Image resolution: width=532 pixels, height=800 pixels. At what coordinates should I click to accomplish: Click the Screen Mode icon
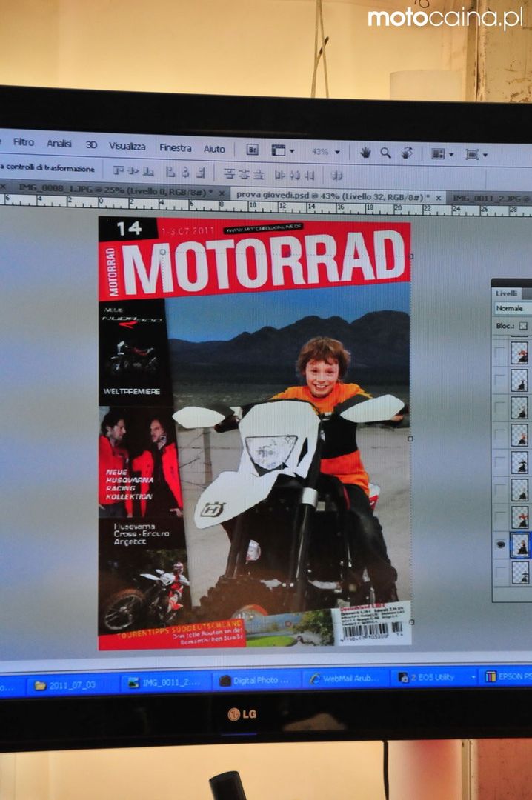click(x=472, y=154)
